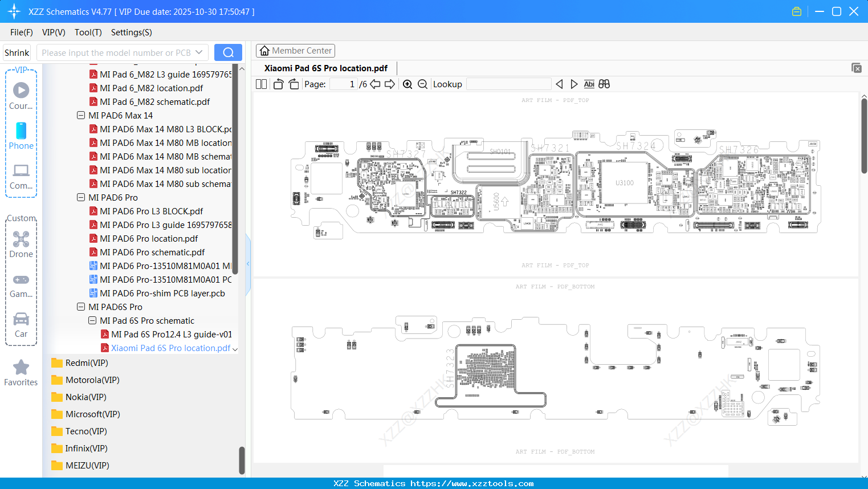Screen dimensions: 868x489
Task: Open the model number search dropdown arrow
Action: pos(199,52)
